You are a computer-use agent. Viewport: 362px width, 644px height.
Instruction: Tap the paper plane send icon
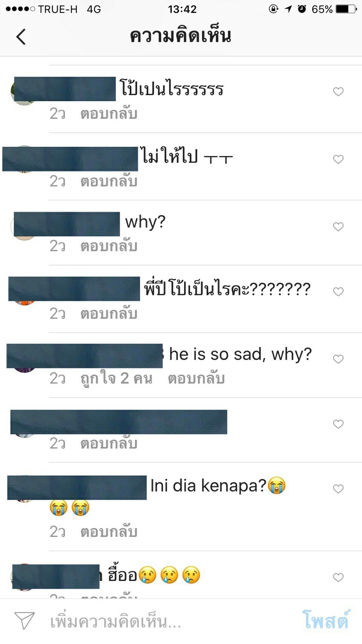[25, 621]
